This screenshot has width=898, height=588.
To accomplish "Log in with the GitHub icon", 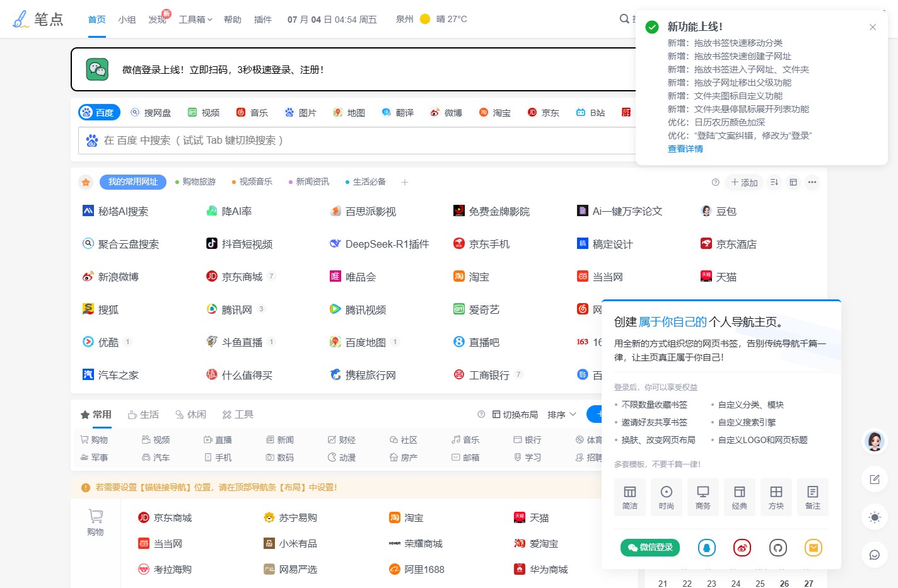I will pos(778,548).
